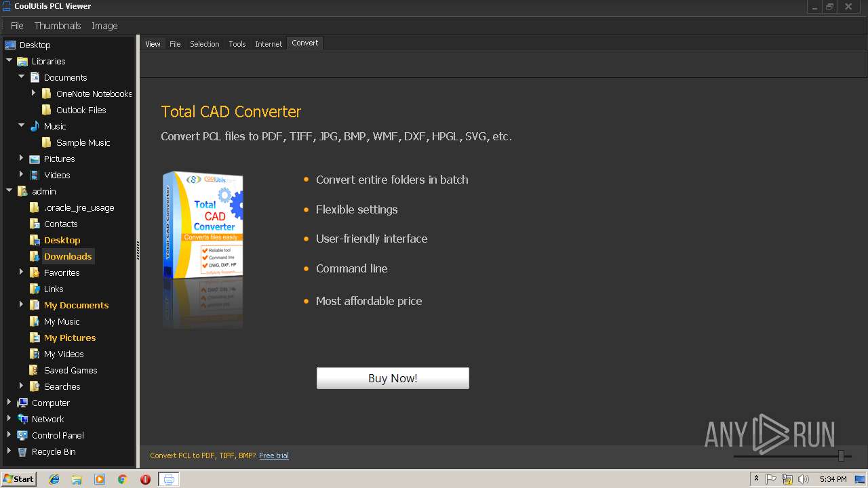
Task: Expand the Computer node
Action: click(x=9, y=403)
